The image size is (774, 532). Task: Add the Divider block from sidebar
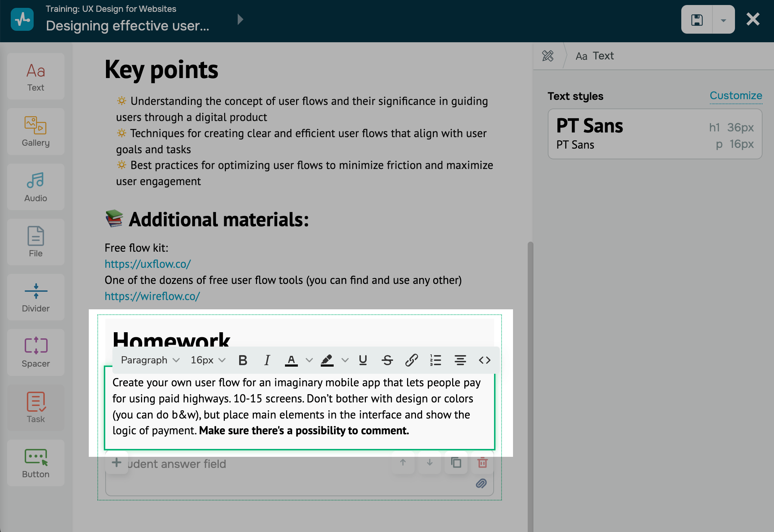(36, 297)
